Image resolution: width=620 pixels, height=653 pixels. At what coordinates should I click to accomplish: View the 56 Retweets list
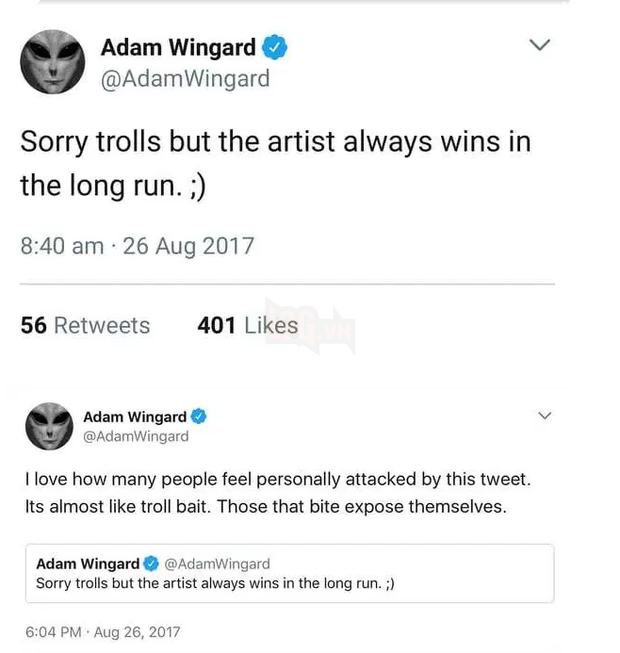point(85,325)
